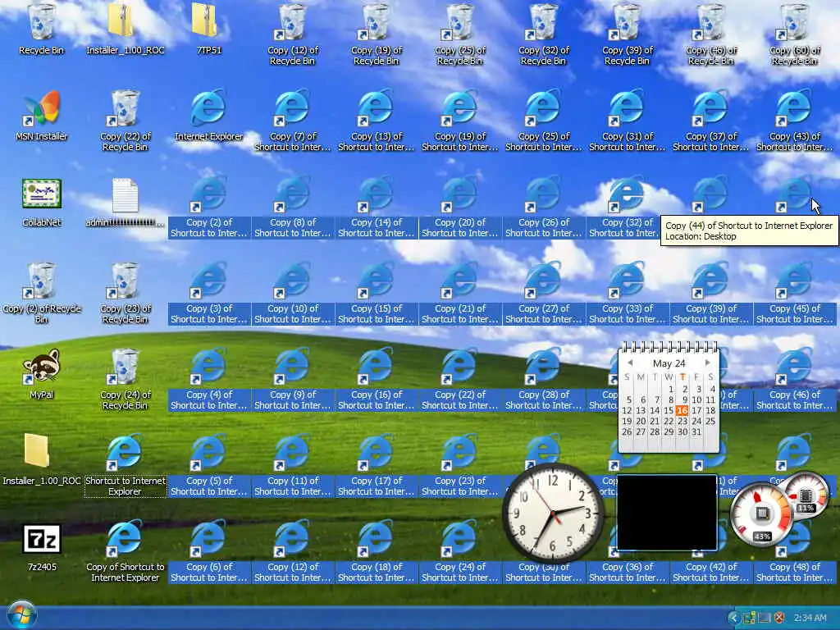
Task: Click Copy (39) of Recycle Bin
Action: 627,34
